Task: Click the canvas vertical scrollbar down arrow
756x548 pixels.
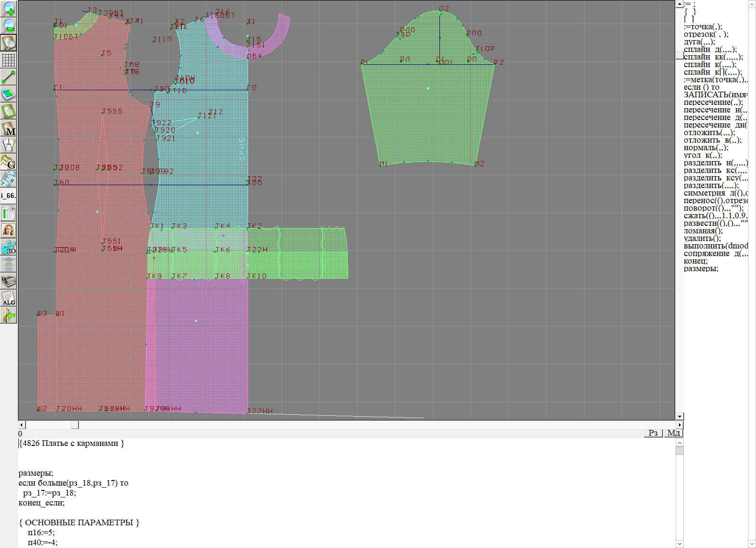Action: coord(679,416)
